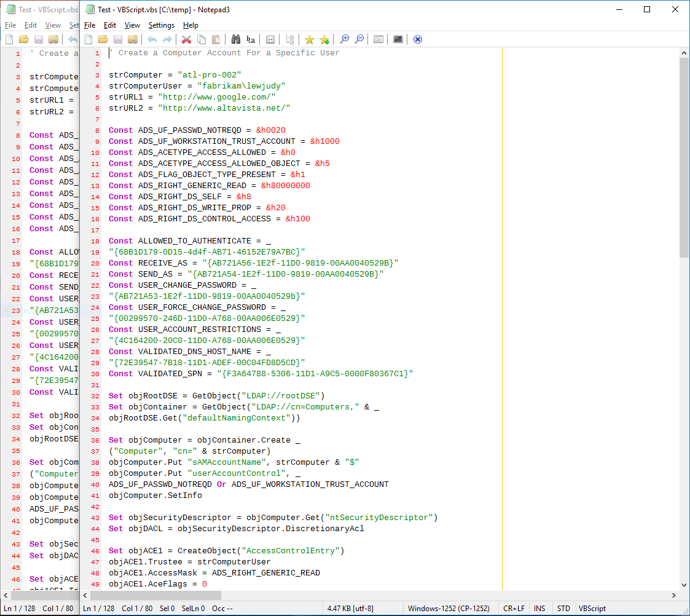Open Edit menu of background window
This screenshot has width=690, height=616.
(x=31, y=25)
